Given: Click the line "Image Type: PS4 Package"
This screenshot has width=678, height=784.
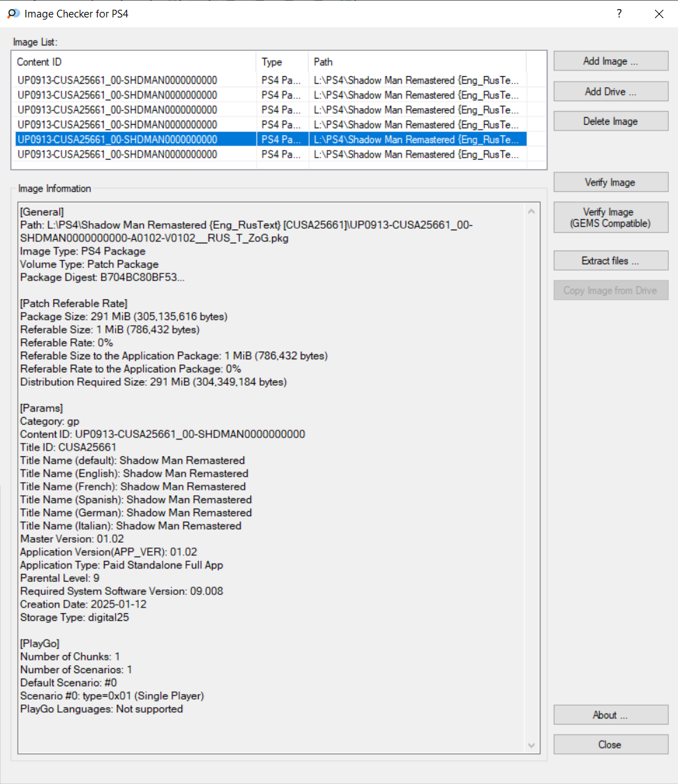Looking at the screenshot, I should coord(83,251).
